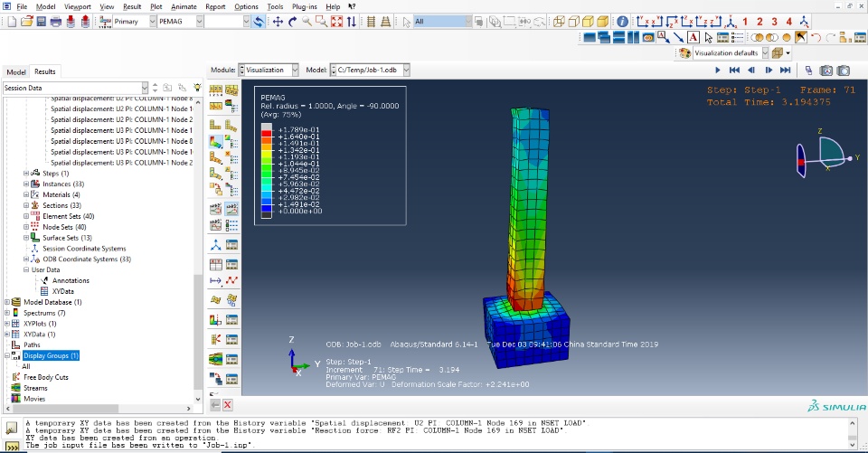Expand the Steps (1) tree node
The image size is (868, 453).
(26, 174)
